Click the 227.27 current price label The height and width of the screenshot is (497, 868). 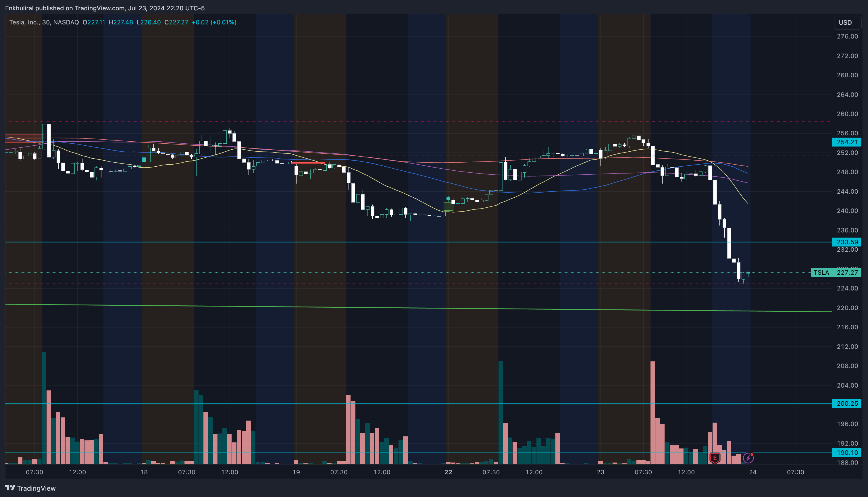pyautogui.click(x=847, y=272)
